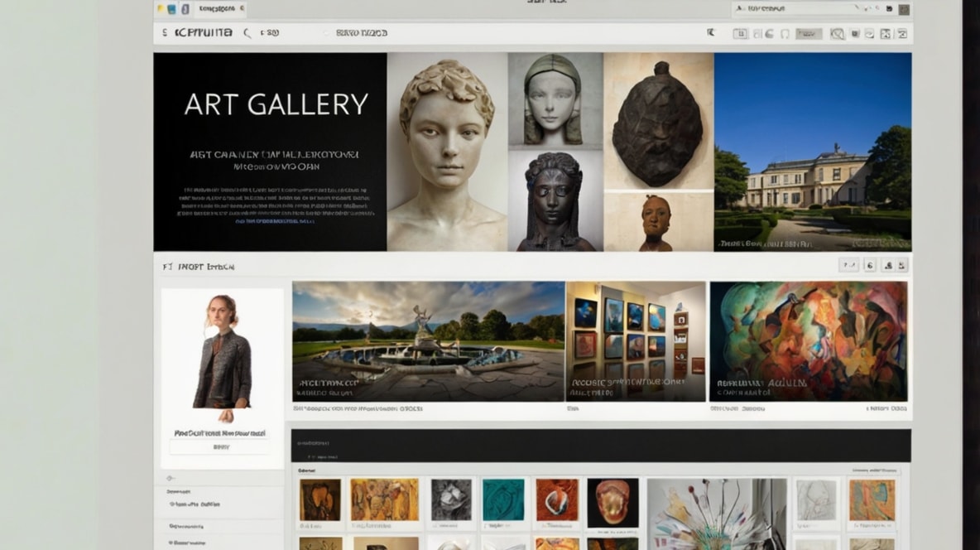Viewport: 980px width, 550px height.
Task: Click the ART GALLERY heading
Action: [276, 104]
